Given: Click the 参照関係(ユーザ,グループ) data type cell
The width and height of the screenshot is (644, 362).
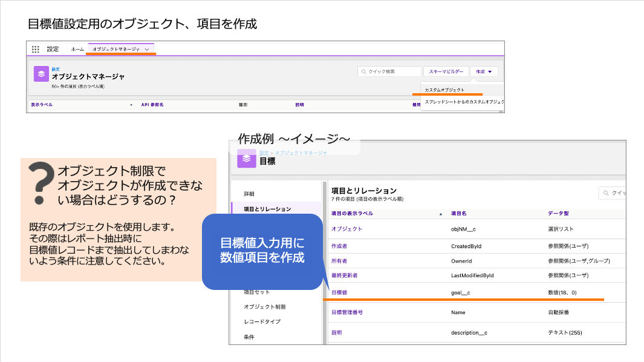Looking at the screenshot, I should tap(579, 261).
